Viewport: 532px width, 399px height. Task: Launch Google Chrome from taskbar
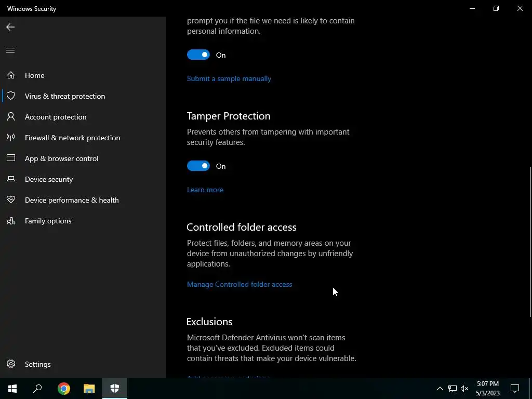point(64,389)
